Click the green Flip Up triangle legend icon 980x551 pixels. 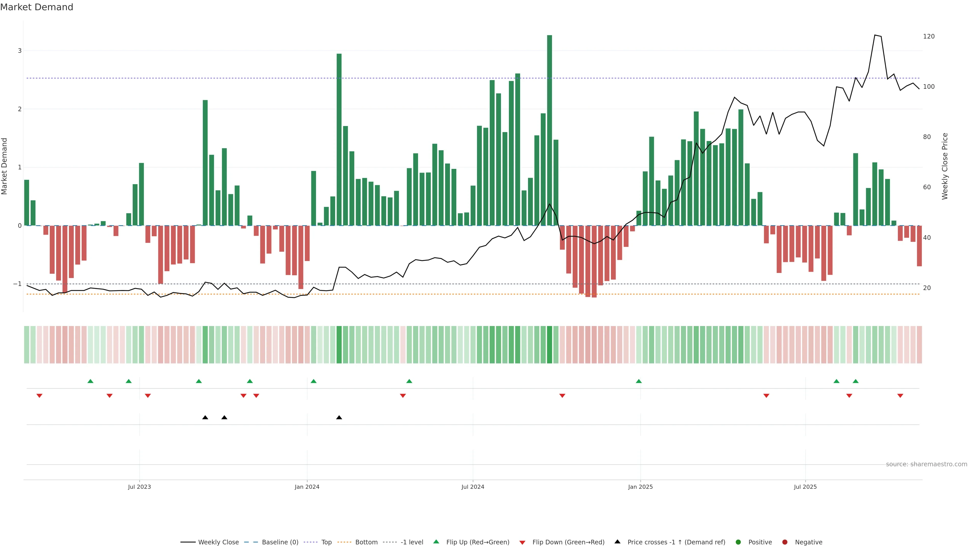coord(436,542)
